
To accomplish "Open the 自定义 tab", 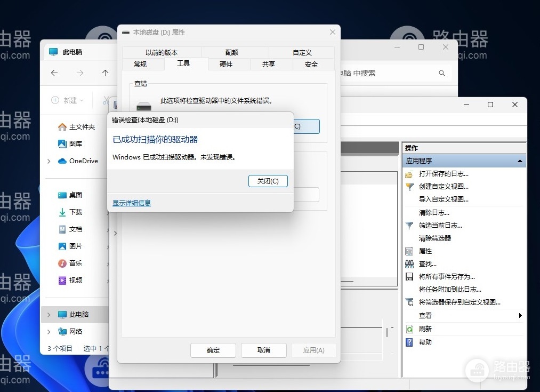I will pos(302,52).
